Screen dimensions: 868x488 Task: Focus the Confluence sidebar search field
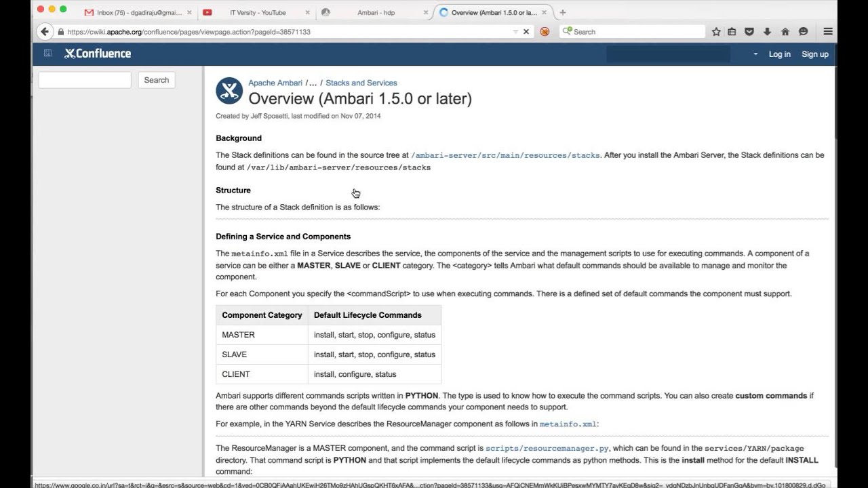pyautogui.click(x=85, y=80)
